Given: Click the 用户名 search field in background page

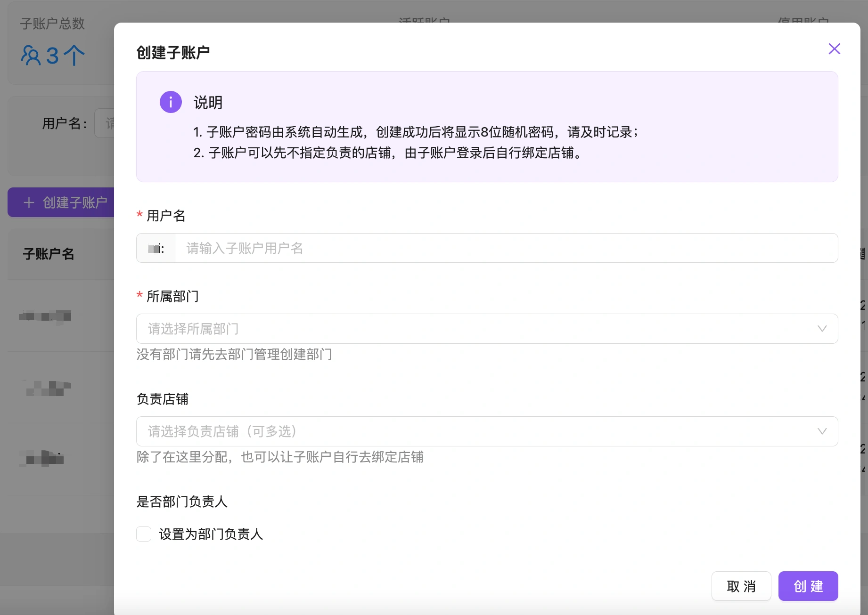Looking at the screenshot, I should tap(104, 123).
